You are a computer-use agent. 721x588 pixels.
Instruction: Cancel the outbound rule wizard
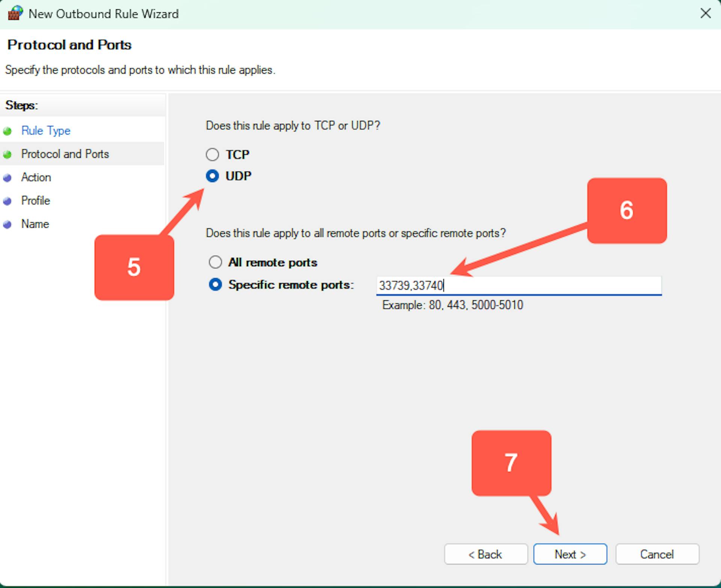pos(657,554)
